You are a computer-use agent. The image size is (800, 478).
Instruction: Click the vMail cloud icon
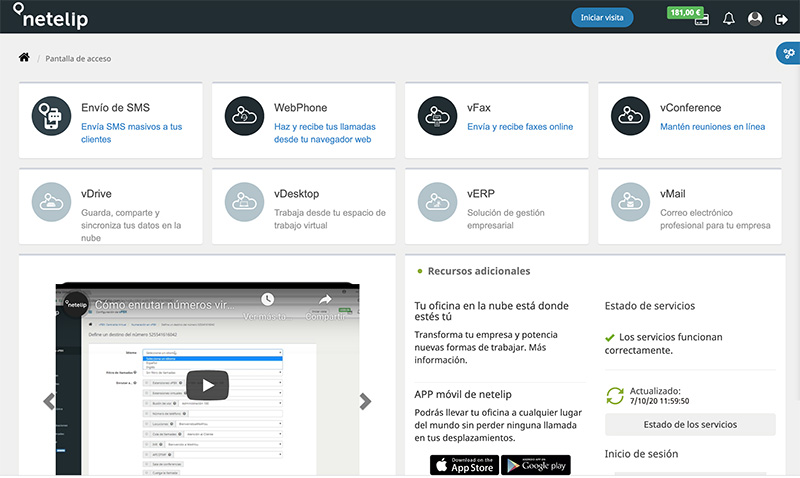point(631,202)
